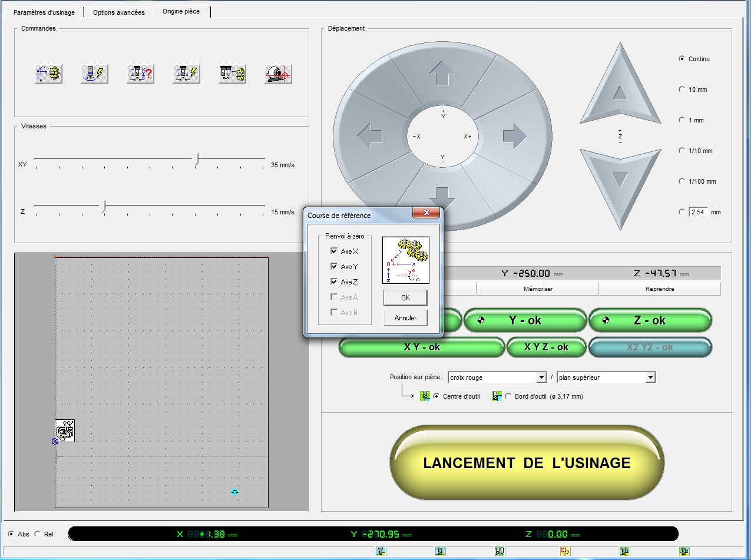Open the Options avancées tab
Image resolution: width=754 pixels, height=560 pixels.
click(x=118, y=12)
